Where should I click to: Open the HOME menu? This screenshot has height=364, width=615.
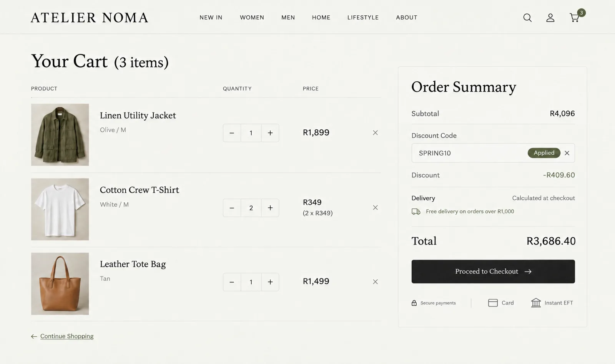321,18
